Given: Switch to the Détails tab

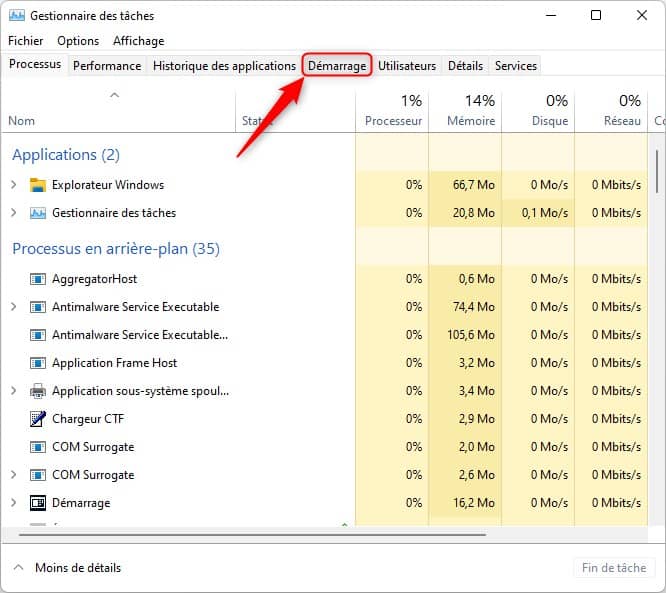Looking at the screenshot, I should click(x=466, y=66).
